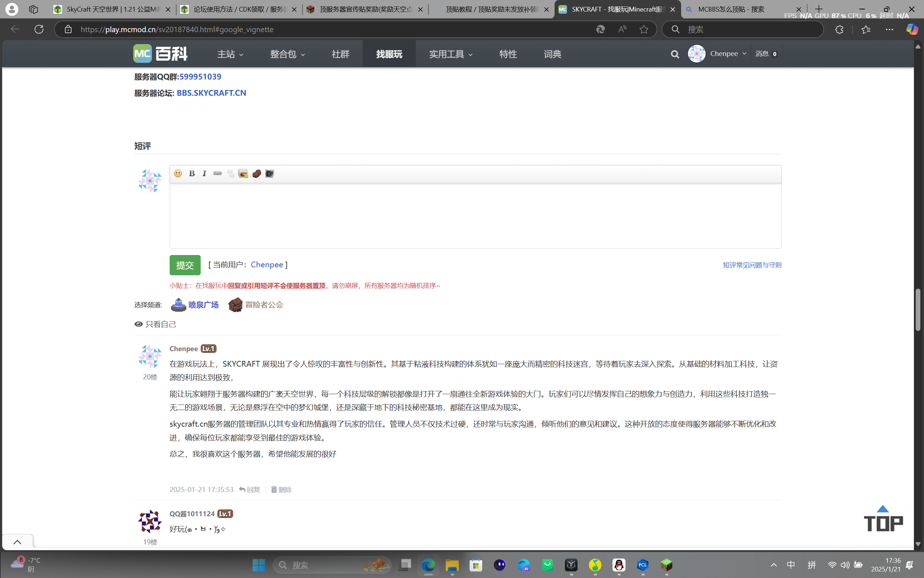The image size is (924, 578).
Task: Expand the 整合包 dropdown menu
Action: [288, 54]
